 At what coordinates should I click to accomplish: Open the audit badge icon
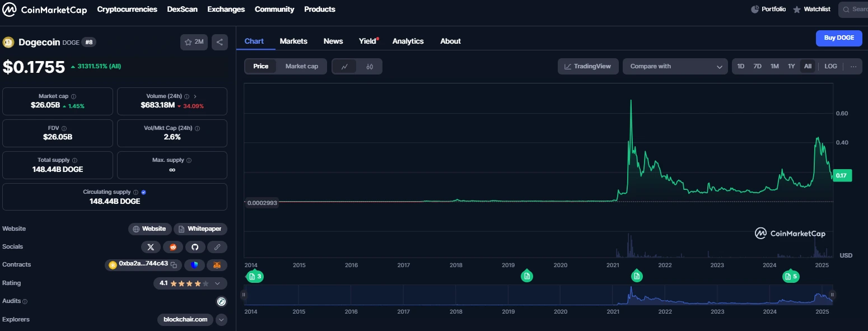coord(221,301)
